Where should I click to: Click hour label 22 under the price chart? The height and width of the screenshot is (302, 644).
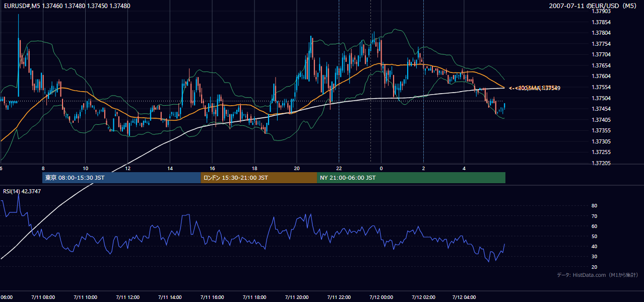tap(339, 168)
